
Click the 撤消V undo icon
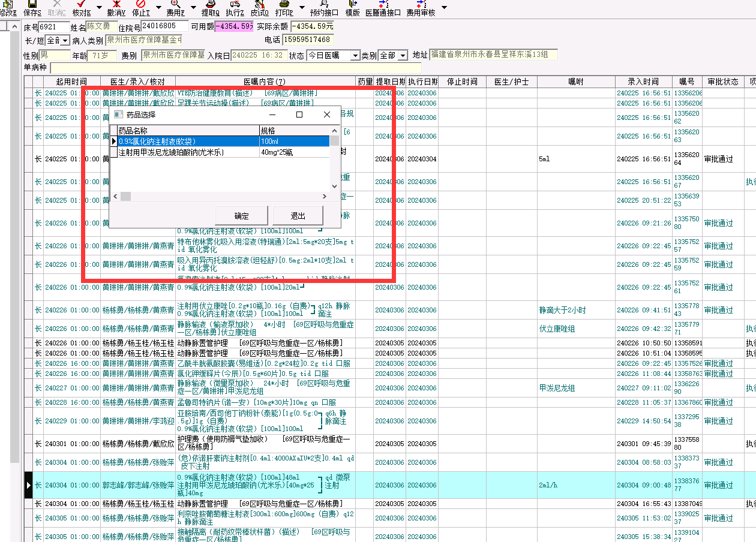click(x=116, y=8)
